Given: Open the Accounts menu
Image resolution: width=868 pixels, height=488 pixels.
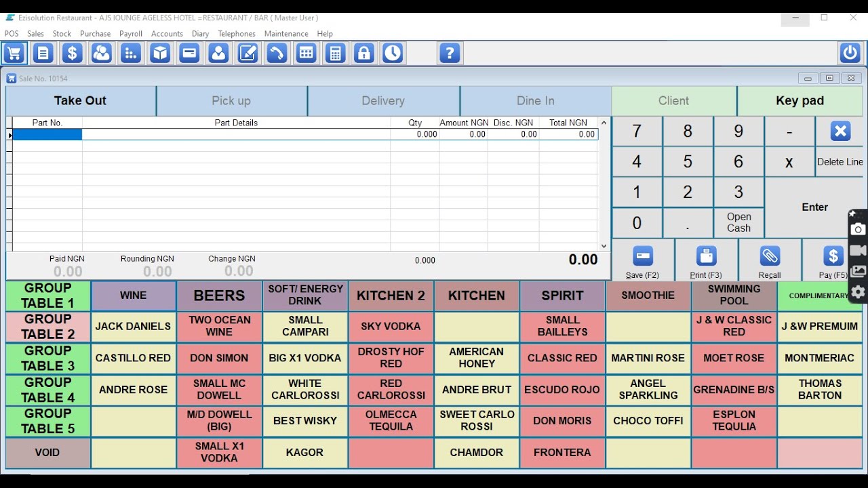Looking at the screenshot, I should coord(167,33).
